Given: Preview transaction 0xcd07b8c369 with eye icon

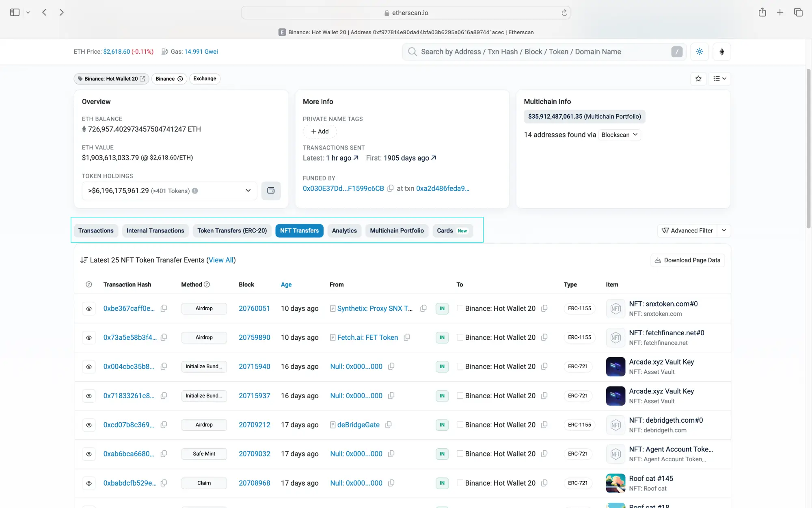Looking at the screenshot, I should [x=89, y=425].
